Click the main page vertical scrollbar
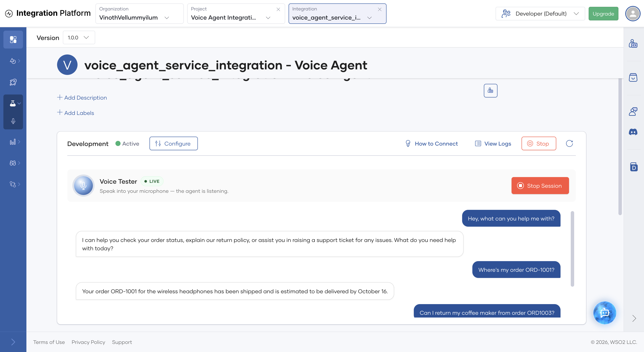 [x=620, y=146]
